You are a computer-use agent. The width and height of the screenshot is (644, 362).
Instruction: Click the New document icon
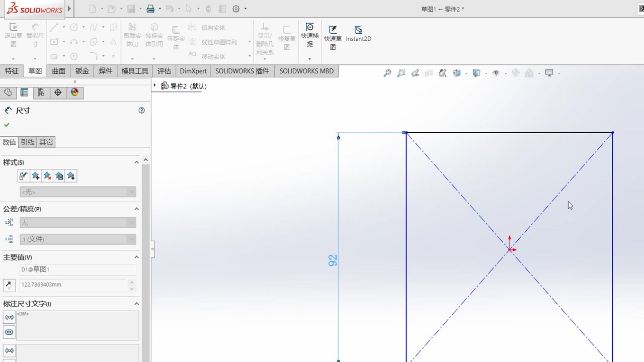point(93,9)
